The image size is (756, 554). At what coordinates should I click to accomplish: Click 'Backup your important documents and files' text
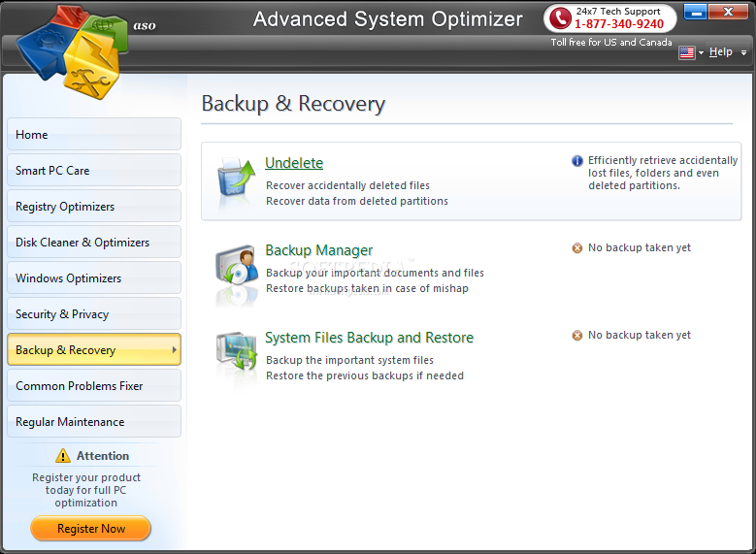[375, 273]
